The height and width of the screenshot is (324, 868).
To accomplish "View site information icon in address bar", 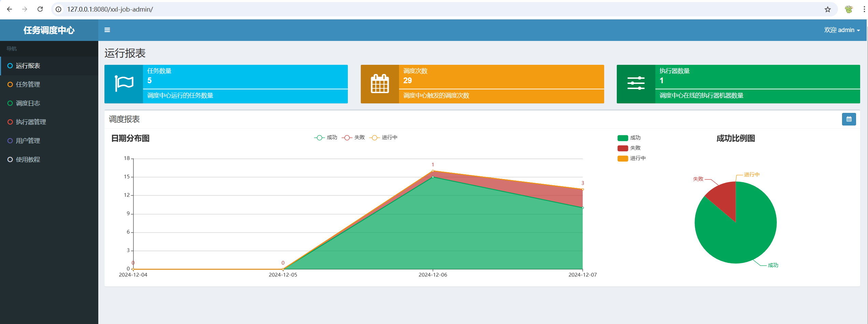I will (59, 9).
